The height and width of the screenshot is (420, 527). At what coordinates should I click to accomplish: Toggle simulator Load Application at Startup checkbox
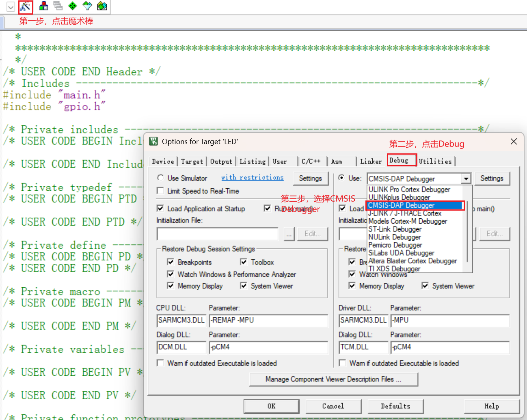coord(160,209)
